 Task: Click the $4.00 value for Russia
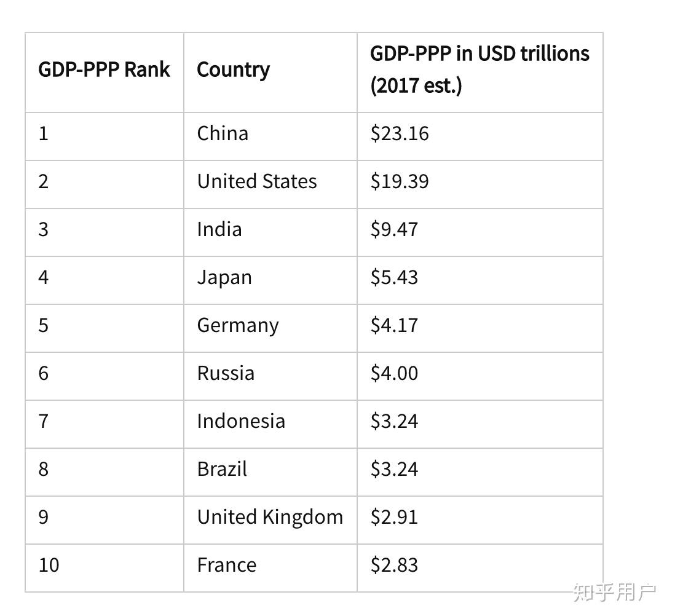[394, 373]
